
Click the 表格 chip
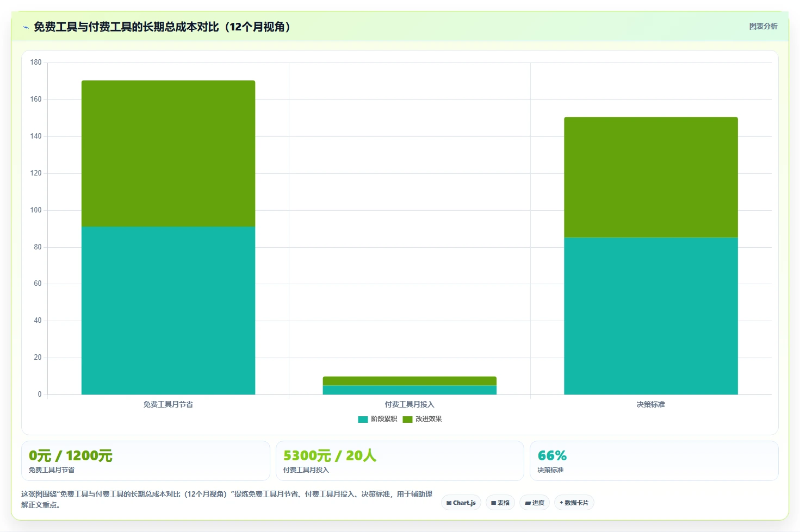(x=500, y=503)
